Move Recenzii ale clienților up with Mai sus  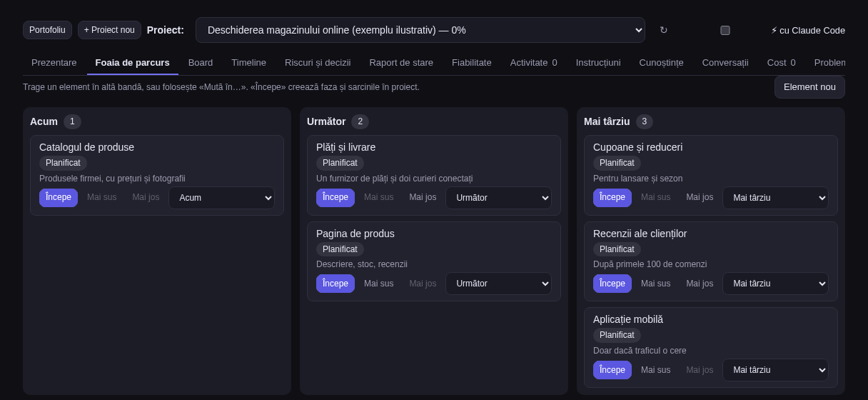point(656,284)
